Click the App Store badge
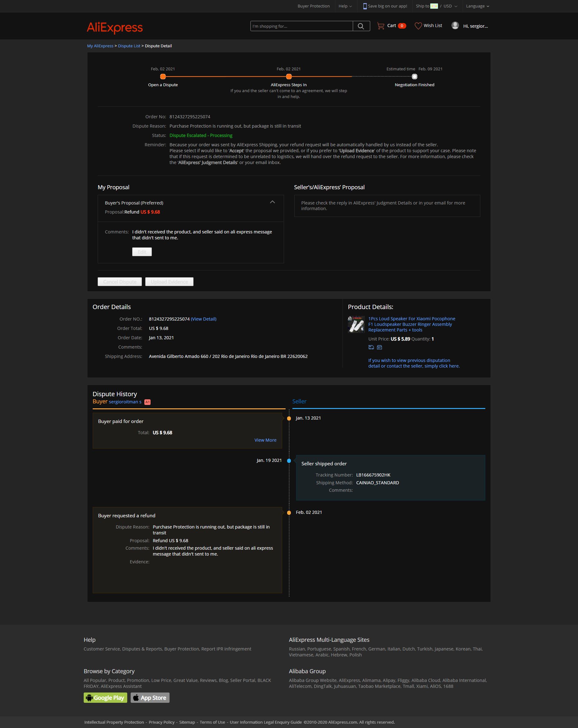Screen dimensions: 578x728 (x=150, y=697)
